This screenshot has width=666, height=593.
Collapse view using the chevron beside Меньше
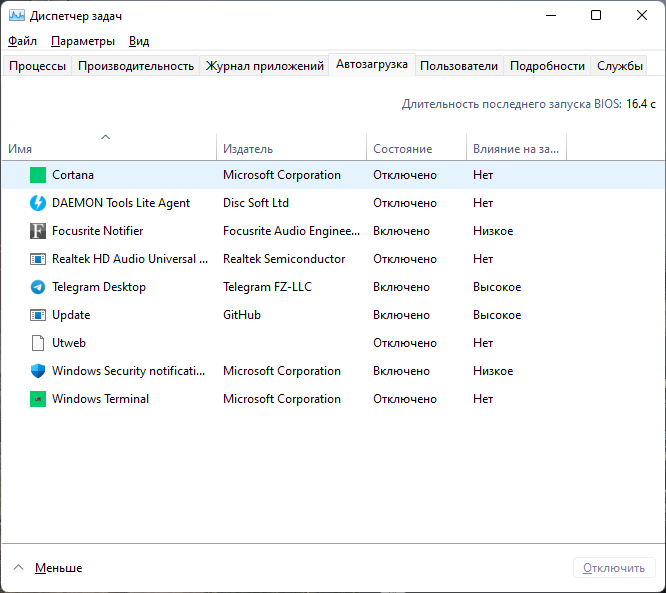18,568
